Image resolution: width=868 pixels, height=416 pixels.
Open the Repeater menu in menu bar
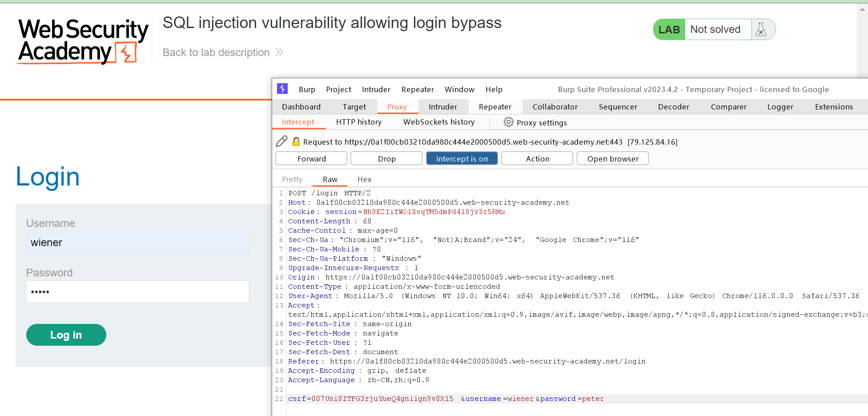pos(418,89)
